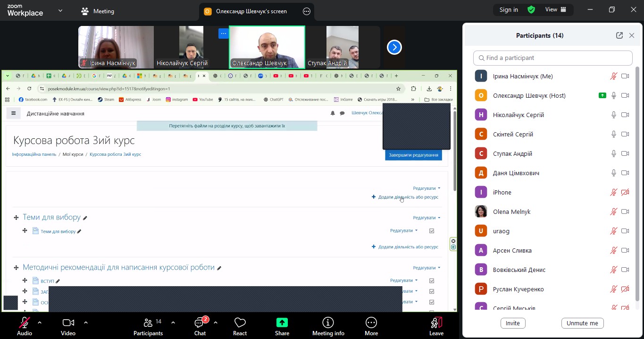Open options menu for Олександр Шевчук's screen
The image size is (644, 339).
pos(307,11)
